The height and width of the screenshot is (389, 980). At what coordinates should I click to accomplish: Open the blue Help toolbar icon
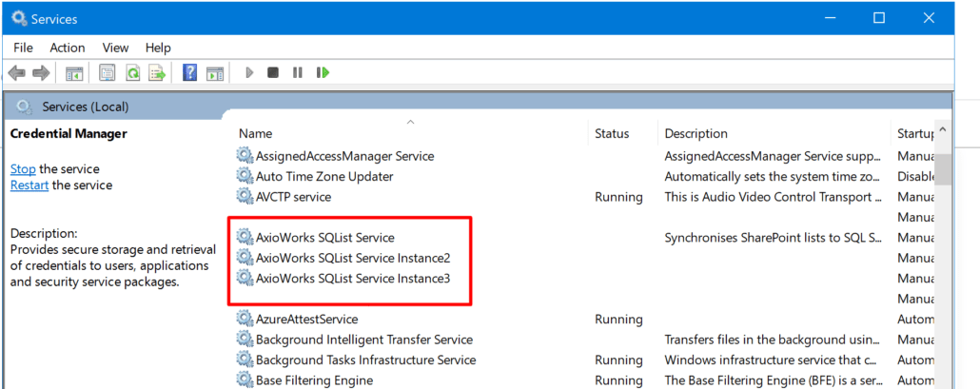point(190,72)
